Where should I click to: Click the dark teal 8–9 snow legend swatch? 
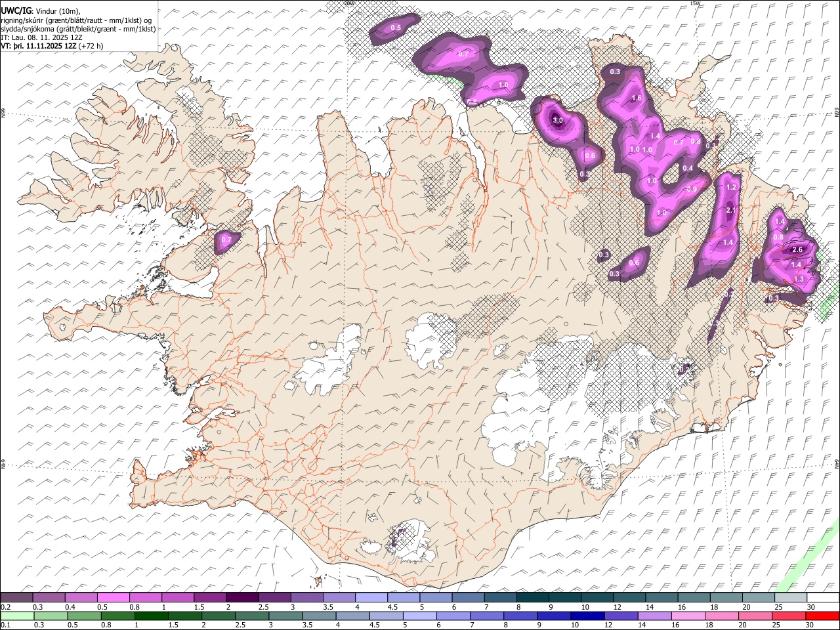[533, 598]
